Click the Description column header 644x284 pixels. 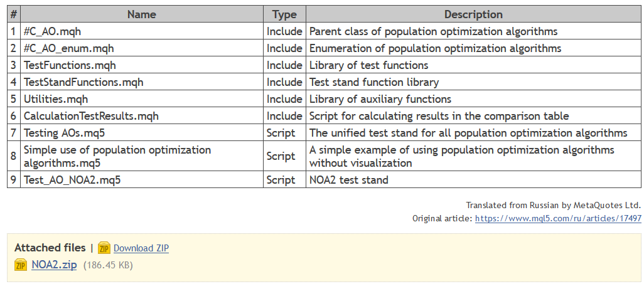[x=473, y=14]
